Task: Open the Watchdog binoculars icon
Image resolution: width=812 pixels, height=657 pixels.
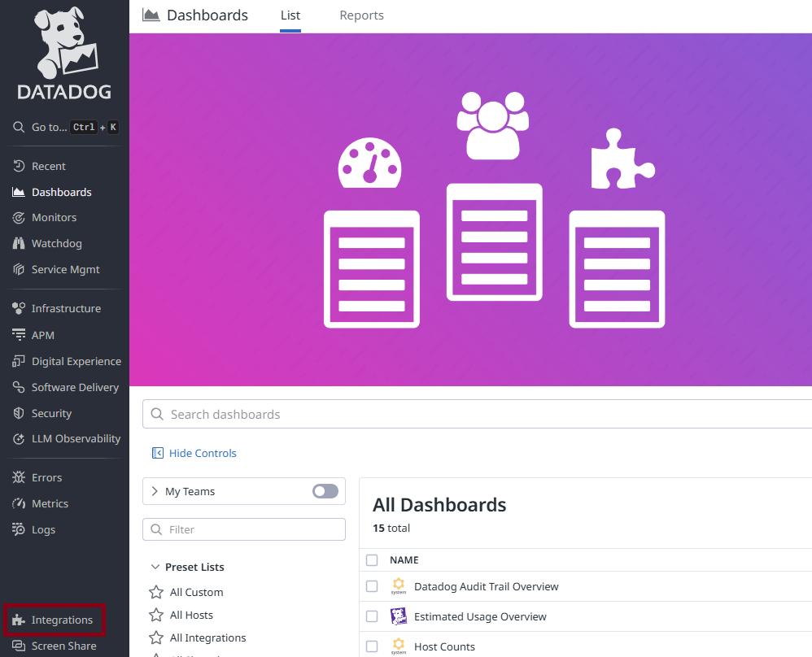Action: point(19,244)
